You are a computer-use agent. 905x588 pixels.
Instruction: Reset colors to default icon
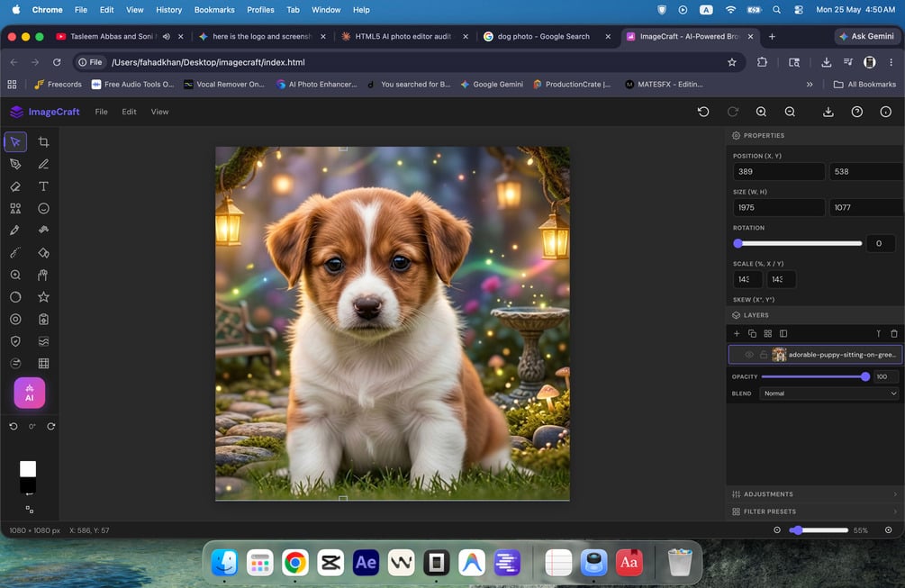pyautogui.click(x=30, y=510)
